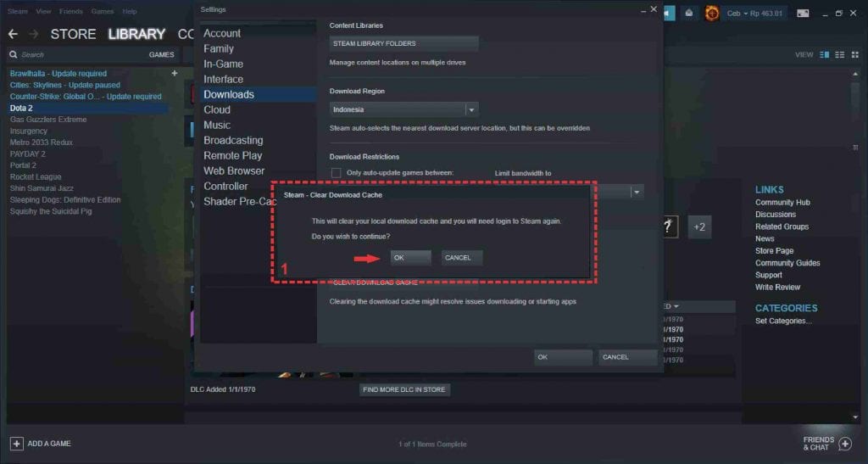This screenshot has width=868, height=464.
Task: Select Web Browser in Settings sidebar
Action: (x=234, y=171)
